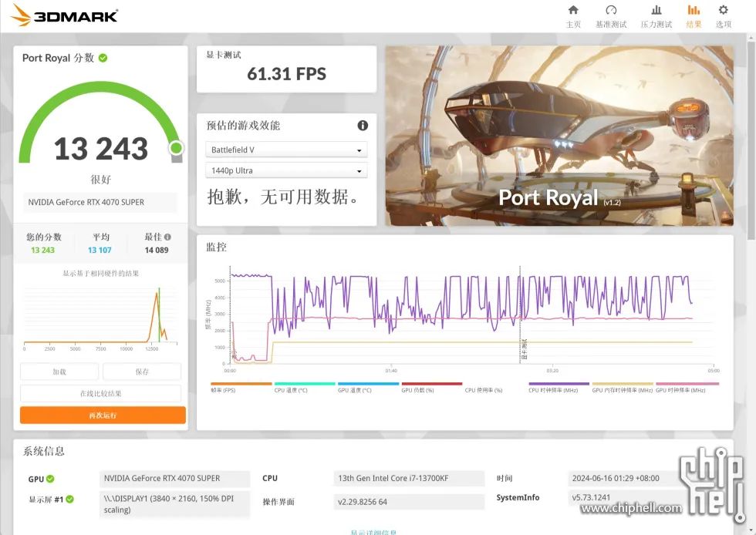Toggle the GPU temperature (GPU 温度) legend swatch
756x535 pixels.
[369, 384]
